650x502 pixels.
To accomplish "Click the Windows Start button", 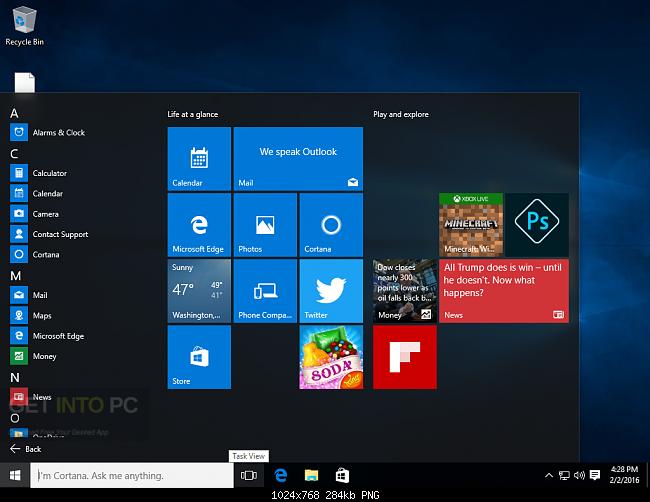I will (15, 475).
